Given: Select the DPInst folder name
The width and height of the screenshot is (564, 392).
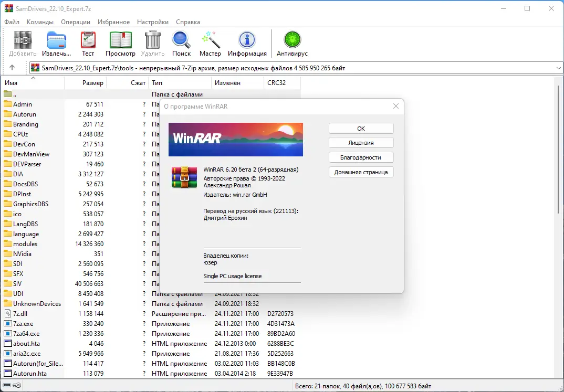Looking at the screenshot, I should point(22,194).
